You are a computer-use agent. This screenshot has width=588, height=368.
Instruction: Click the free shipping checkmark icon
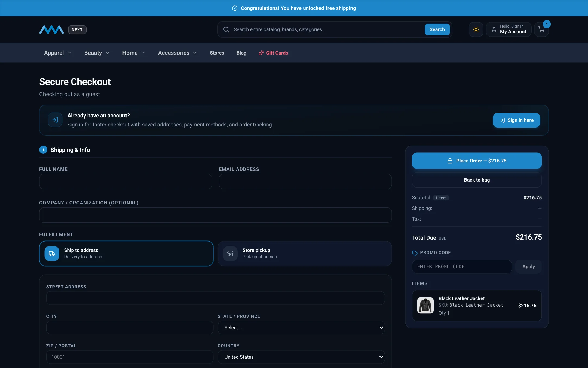pyautogui.click(x=235, y=8)
